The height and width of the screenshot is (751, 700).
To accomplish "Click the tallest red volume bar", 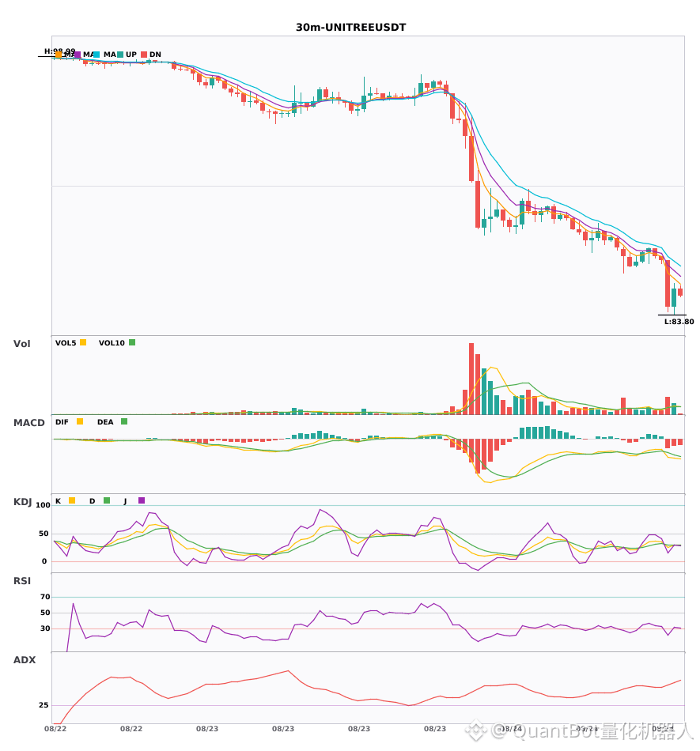I will pyautogui.click(x=471, y=379).
